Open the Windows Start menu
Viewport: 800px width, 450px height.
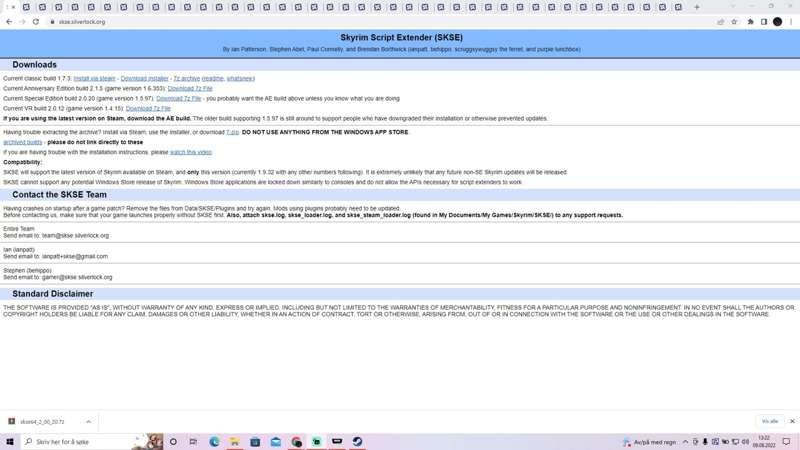10,441
